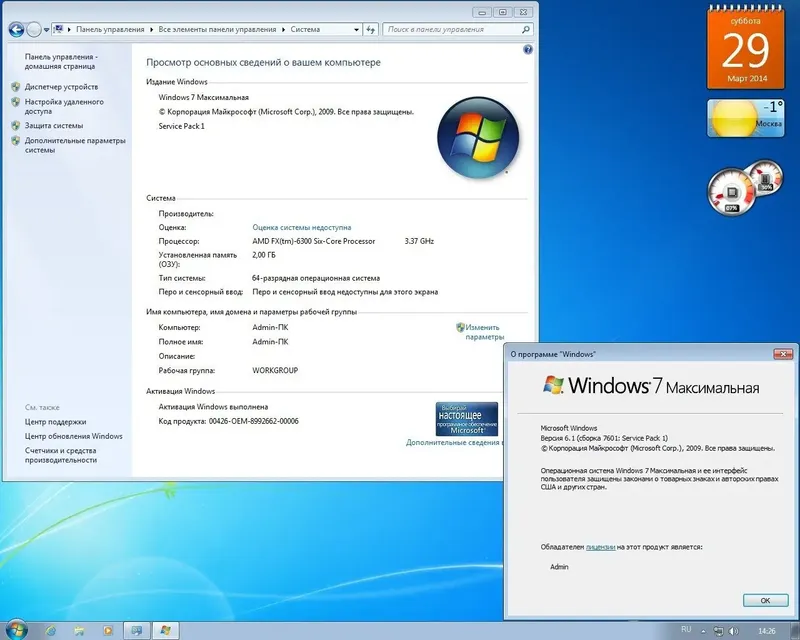The image size is (800, 640).
Task: Click processor text AMD FX(tm)-6300
Action: click(314, 241)
